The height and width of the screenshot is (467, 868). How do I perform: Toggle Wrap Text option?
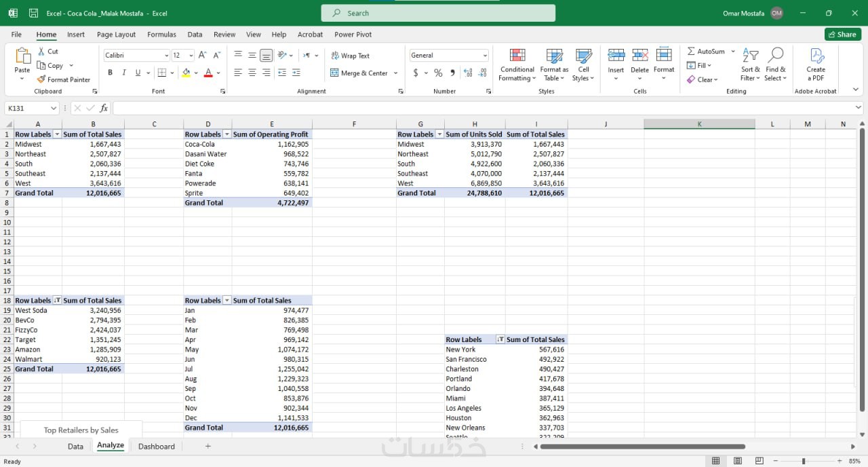pyautogui.click(x=350, y=56)
